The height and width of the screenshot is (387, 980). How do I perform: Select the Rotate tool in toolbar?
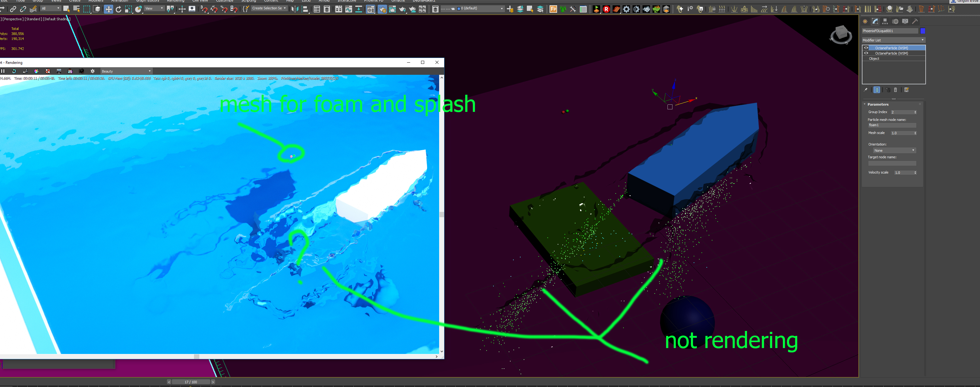[118, 9]
